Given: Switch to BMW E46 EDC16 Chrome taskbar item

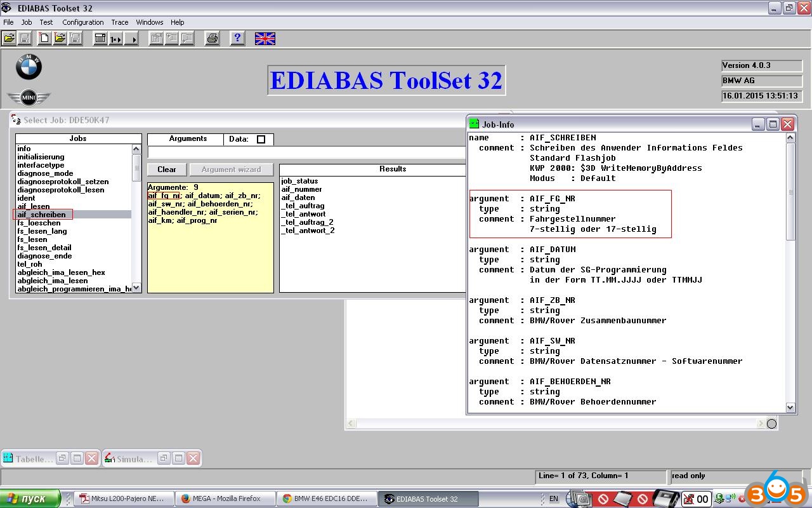Looking at the screenshot, I should click(327, 498).
